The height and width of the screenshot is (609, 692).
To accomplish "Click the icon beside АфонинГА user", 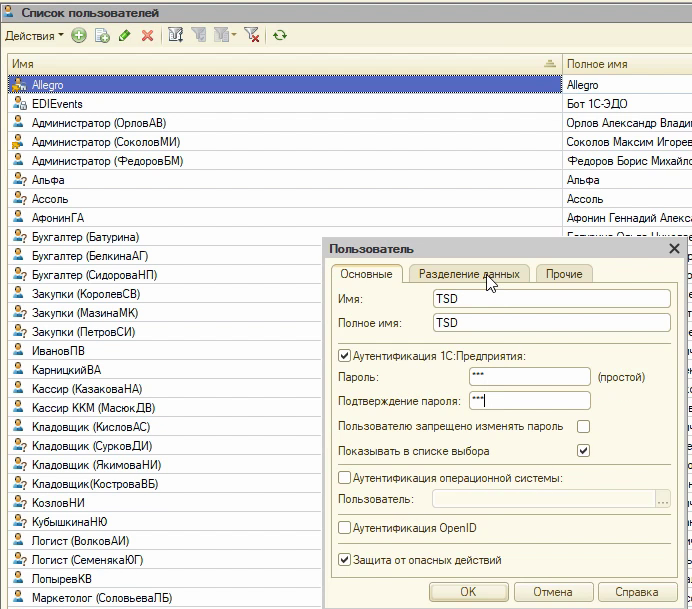I will 18,217.
